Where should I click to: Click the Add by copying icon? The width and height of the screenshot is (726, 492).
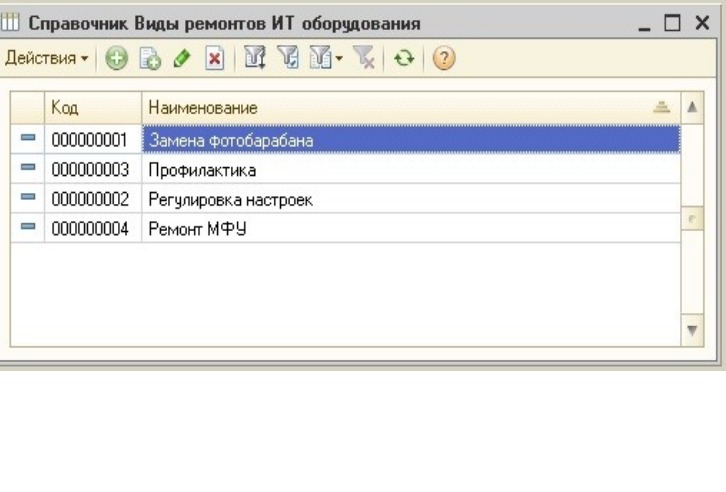pyautogui.click(x=150, y=59)
